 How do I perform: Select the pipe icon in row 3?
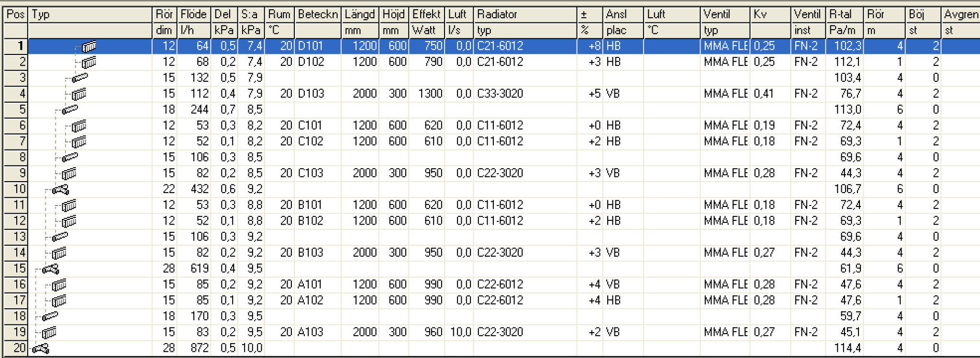click(x=79, y=78)
